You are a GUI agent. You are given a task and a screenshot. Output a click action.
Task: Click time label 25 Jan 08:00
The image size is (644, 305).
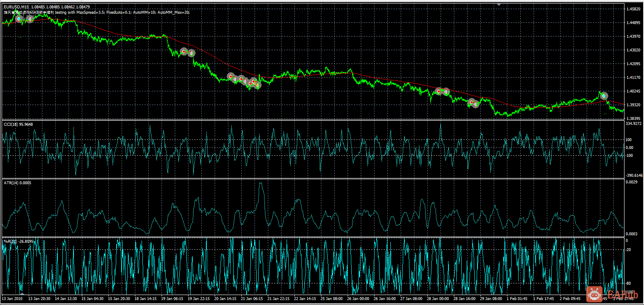click(331, 298)
